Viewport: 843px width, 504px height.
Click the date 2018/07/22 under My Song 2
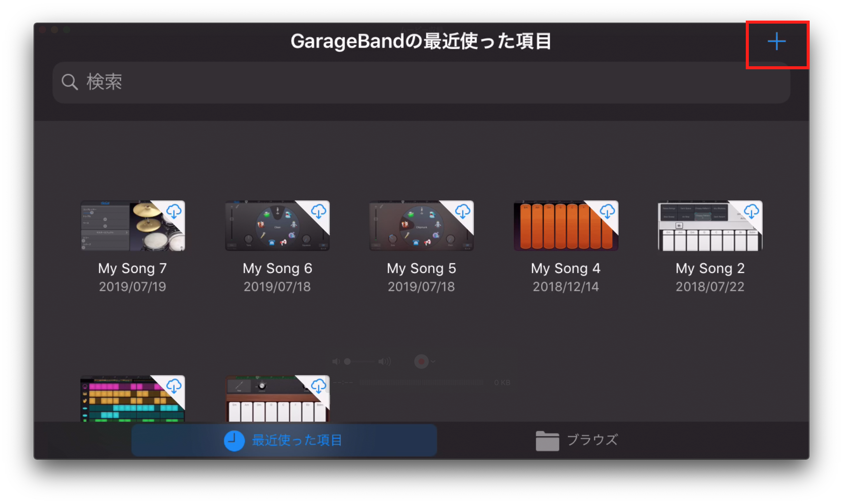tap(710, 287)
